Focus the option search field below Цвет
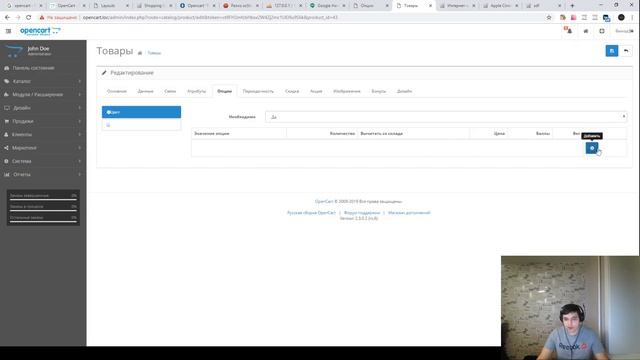This screenshot has height=360, width=640. 141,124
